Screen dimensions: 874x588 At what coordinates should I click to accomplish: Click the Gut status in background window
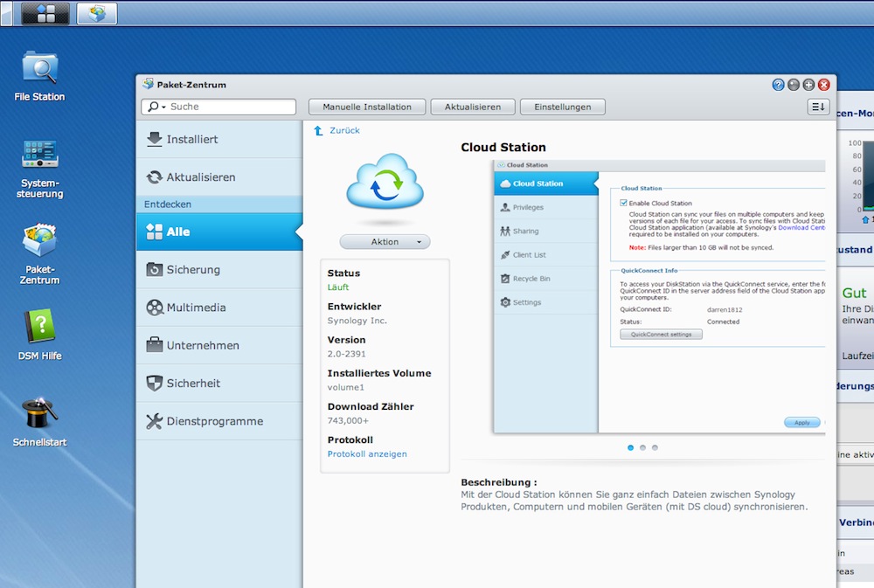tap(854, 294)
